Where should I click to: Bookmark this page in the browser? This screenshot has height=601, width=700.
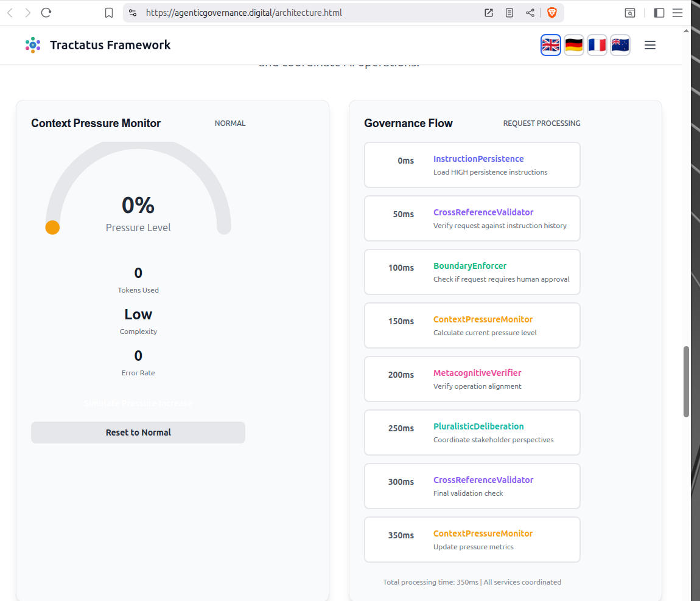(109, 13)
